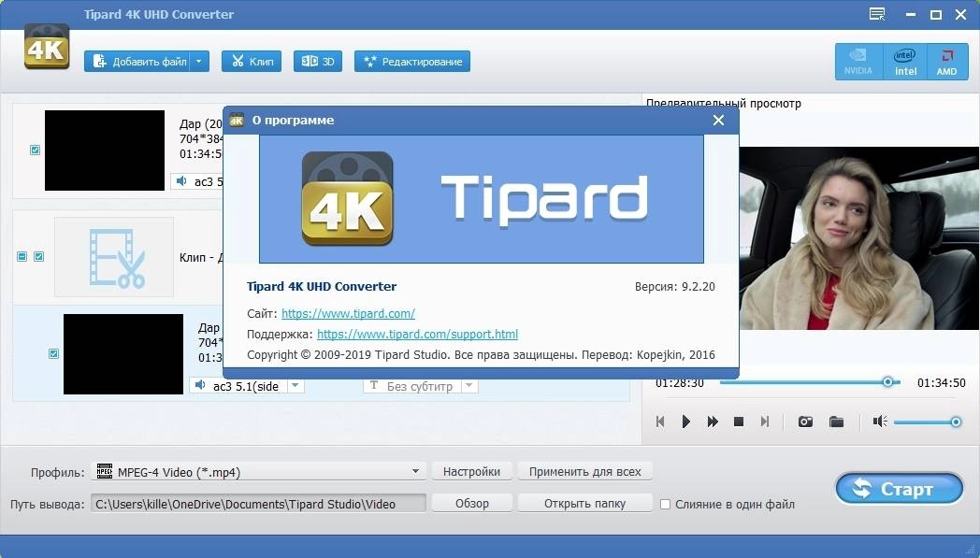The width and height of the screenshot is (980, 558).
Task: Open the Редактирование editing tool
Action: coord(411,62)
